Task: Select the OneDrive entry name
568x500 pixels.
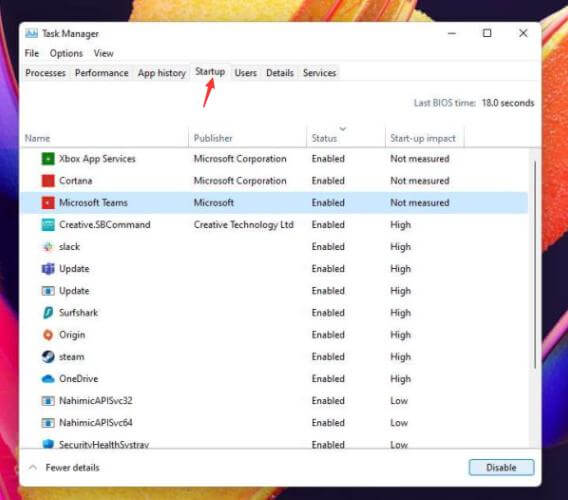Action: tap(79, 379)
